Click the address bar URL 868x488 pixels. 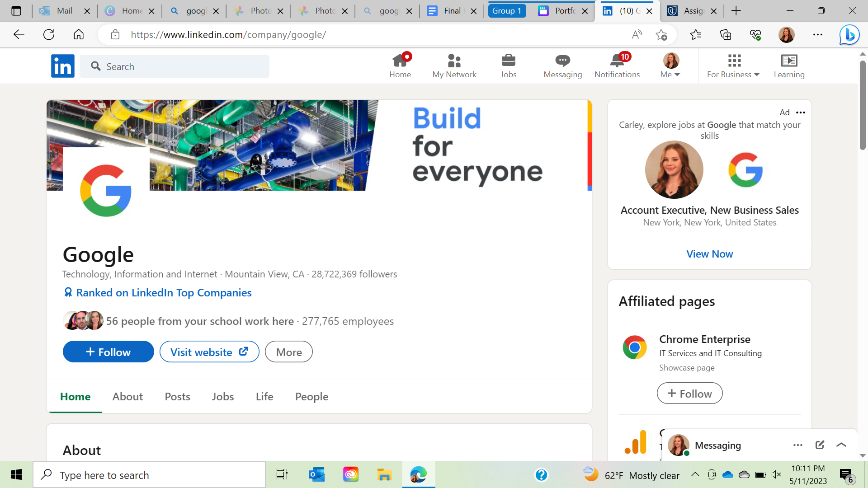coord(228,35)
